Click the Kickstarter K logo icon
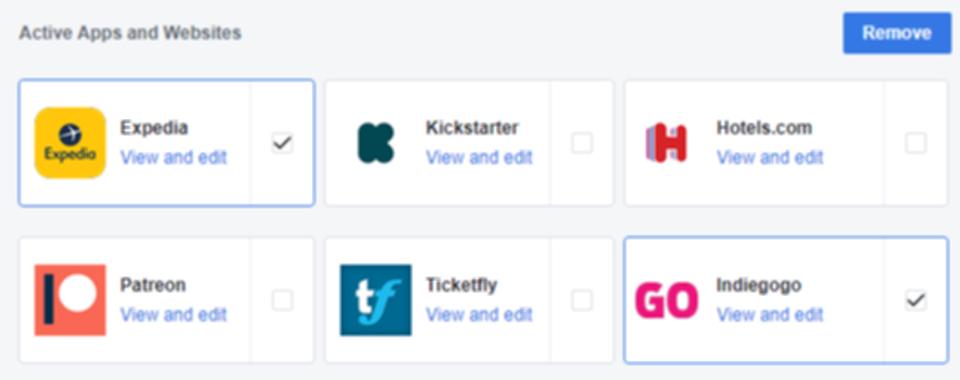Image resolution: width=960 pixels, height=380 pixels. [376, 143]
